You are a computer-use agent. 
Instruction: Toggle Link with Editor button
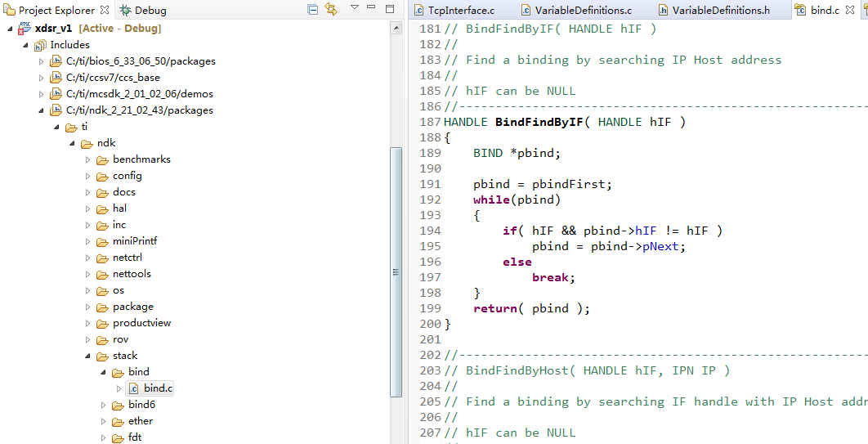click(331, 10)
